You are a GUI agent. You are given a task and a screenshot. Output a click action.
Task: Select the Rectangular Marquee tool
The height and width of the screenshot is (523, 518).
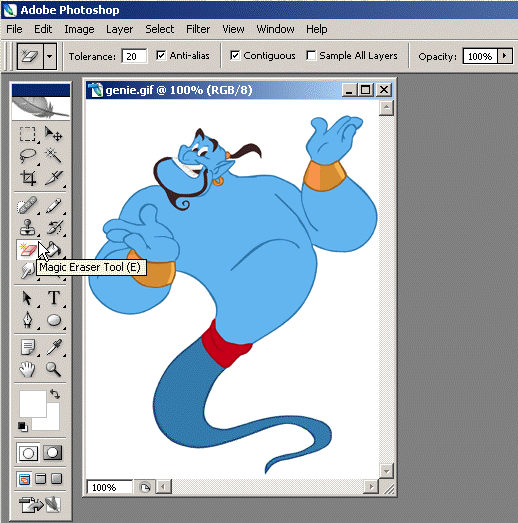coord(27,134)
